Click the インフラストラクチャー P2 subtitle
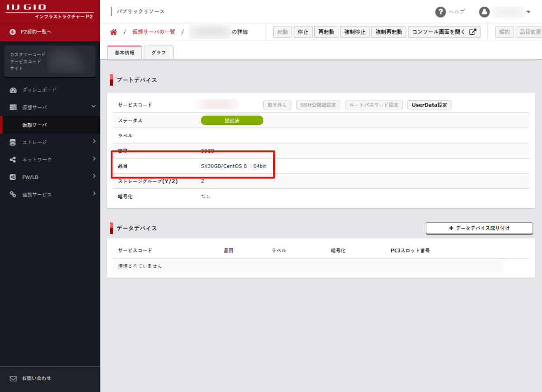 click(64, 17)
